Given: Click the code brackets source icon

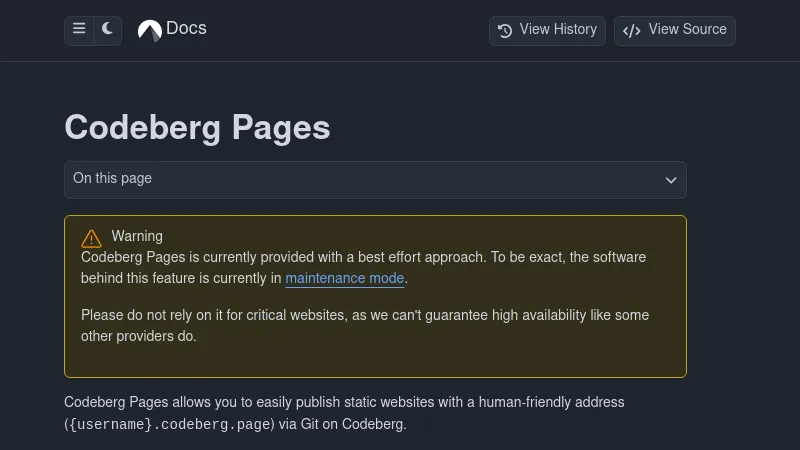Looking at the screenshot, I should coord(631,30).
